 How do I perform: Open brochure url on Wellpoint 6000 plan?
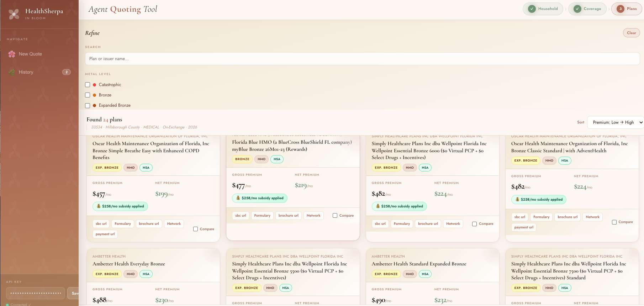click(x=428, y=224)
